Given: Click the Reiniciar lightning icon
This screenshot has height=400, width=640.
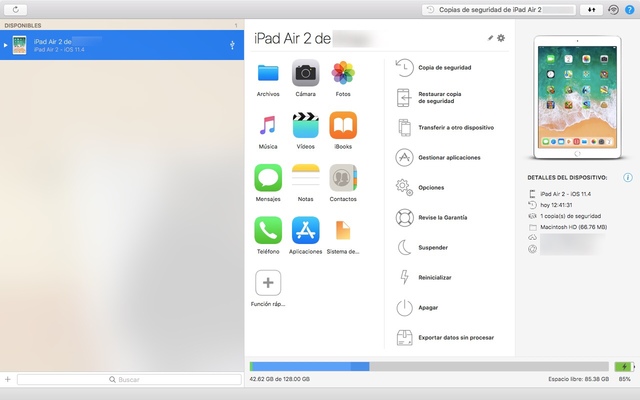Looking at the screenshot, I should (x=404, y=278).
